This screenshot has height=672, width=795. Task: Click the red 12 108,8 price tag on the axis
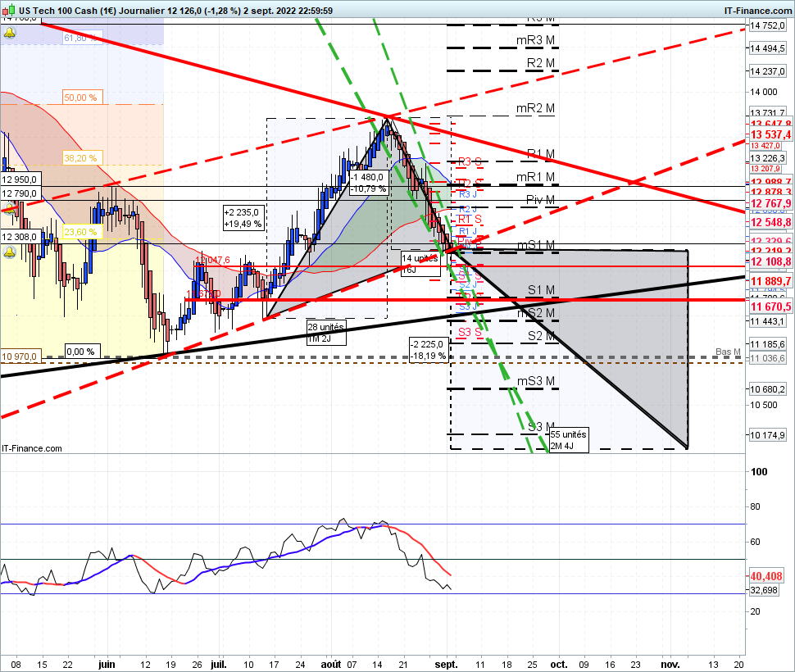[x=770, y=261]
